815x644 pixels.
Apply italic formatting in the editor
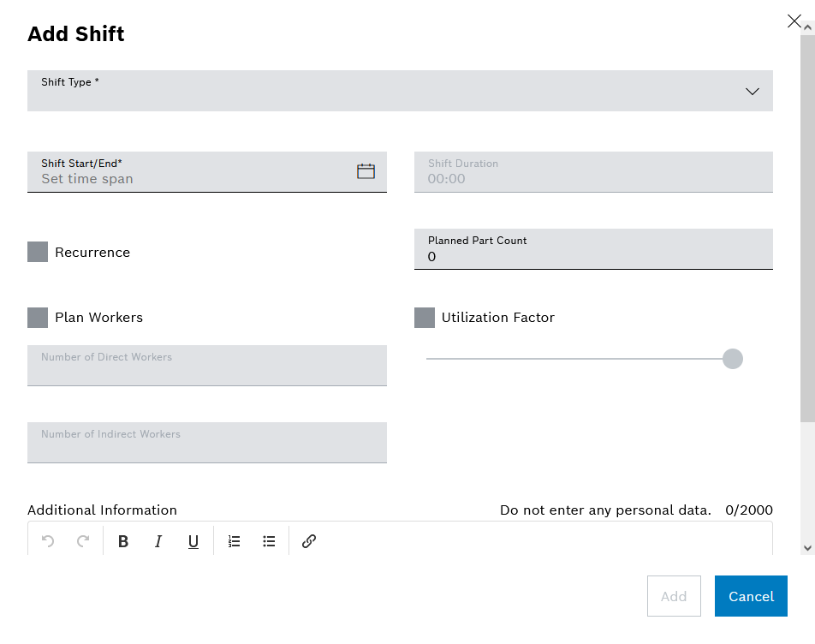[158, 541]
